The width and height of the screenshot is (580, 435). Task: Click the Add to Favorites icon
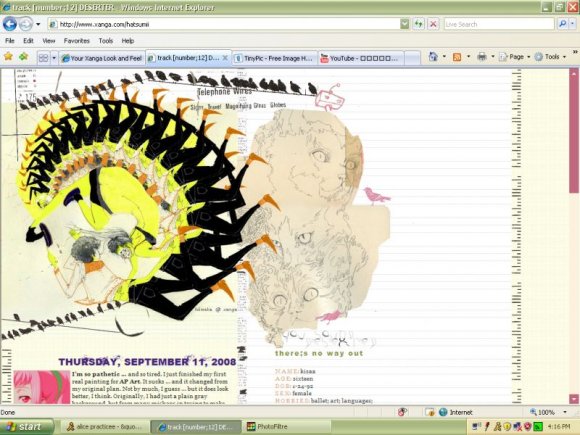(x=24, y=57)
